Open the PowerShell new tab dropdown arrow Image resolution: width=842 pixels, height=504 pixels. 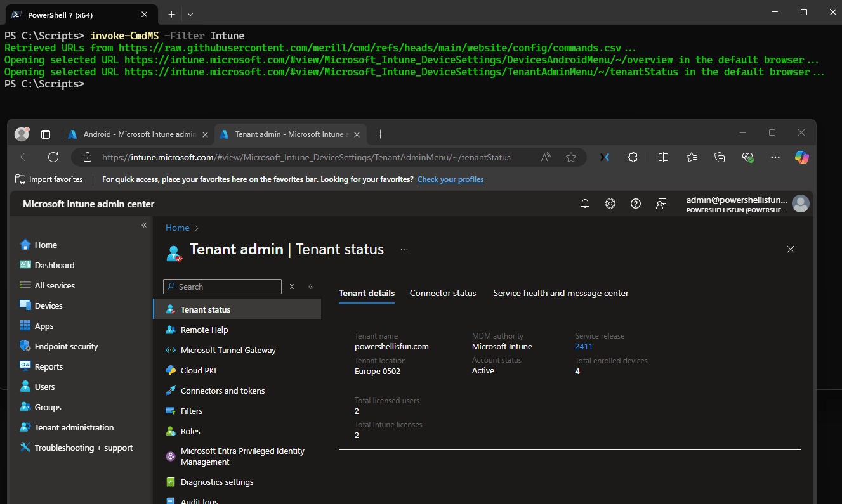click(190, 14)
